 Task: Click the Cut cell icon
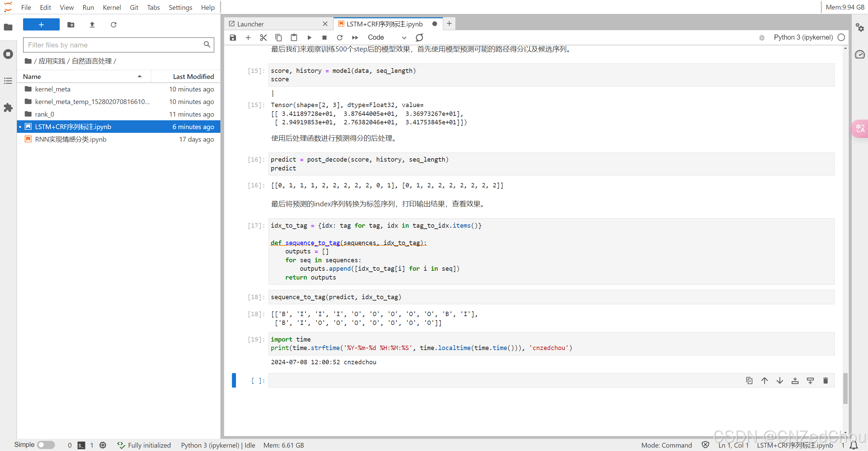tap(263, 37)
